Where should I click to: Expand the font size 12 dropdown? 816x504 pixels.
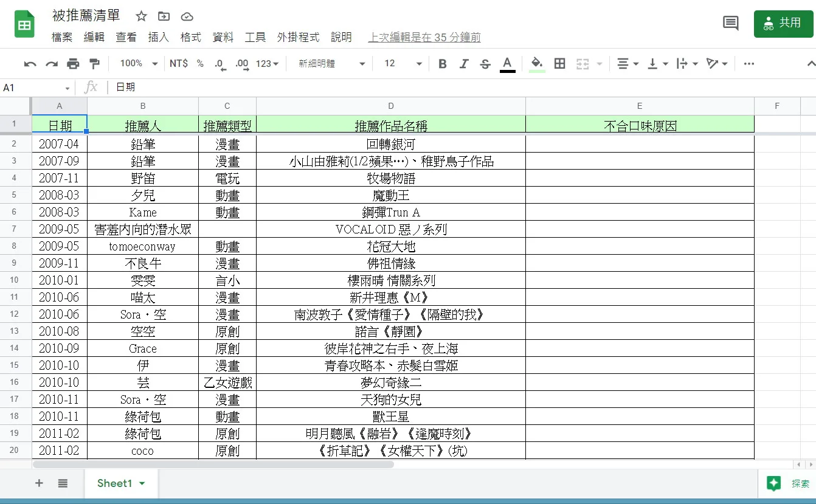[403, 64]
